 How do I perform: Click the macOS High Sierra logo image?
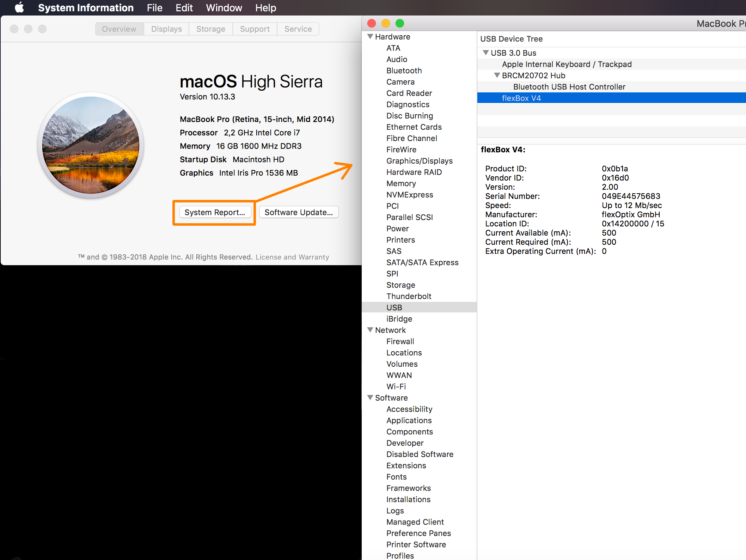[x=91, y=145]
